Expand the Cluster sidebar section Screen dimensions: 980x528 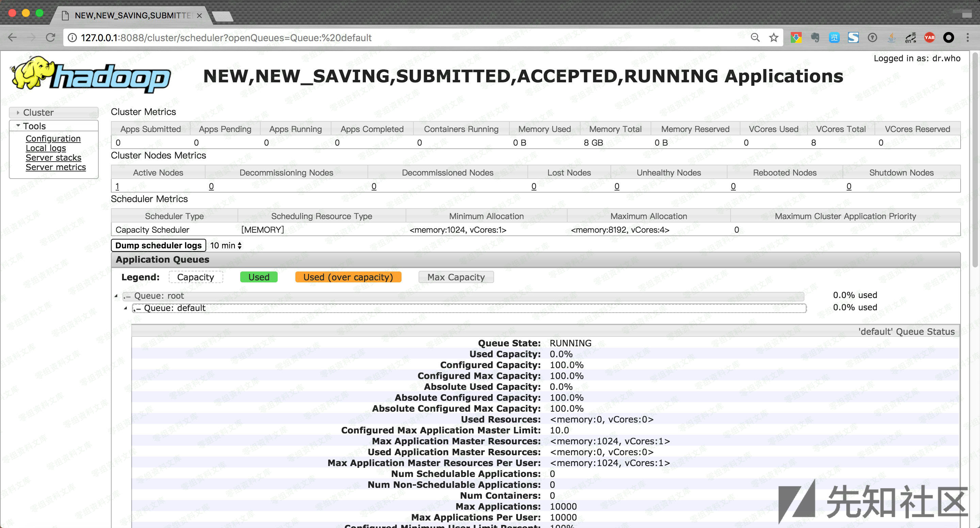click(38, 113)
